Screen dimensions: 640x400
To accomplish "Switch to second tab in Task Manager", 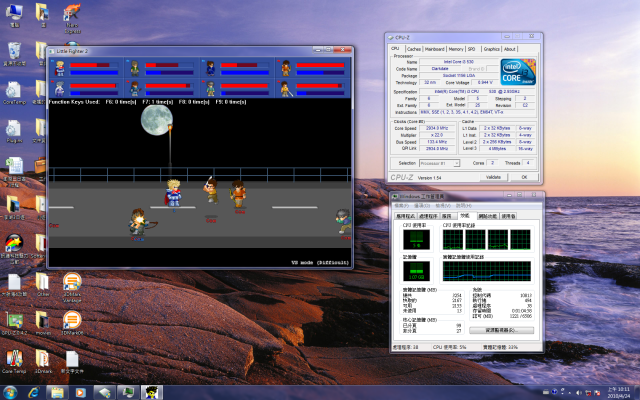I will coord(428,216).
